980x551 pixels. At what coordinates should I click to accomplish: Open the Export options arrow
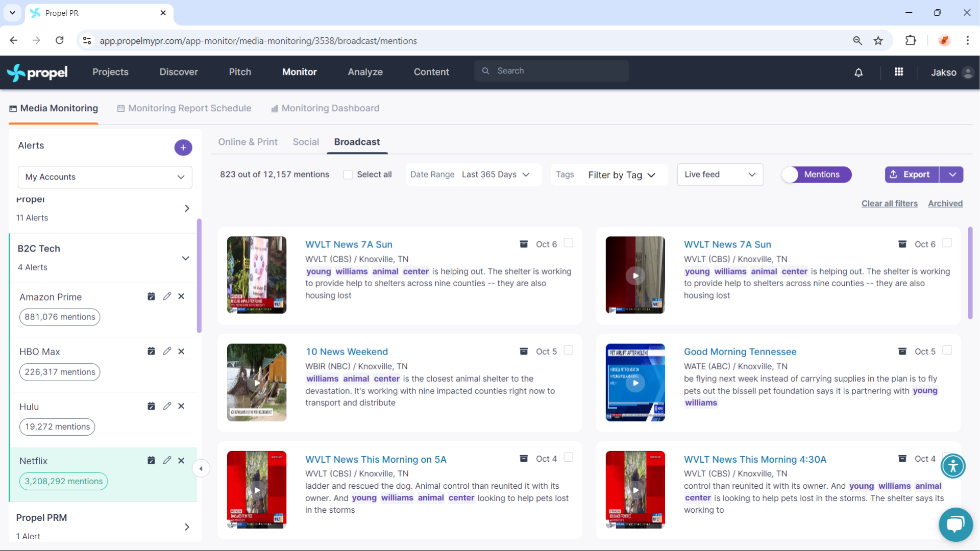[x=952, y=174]
